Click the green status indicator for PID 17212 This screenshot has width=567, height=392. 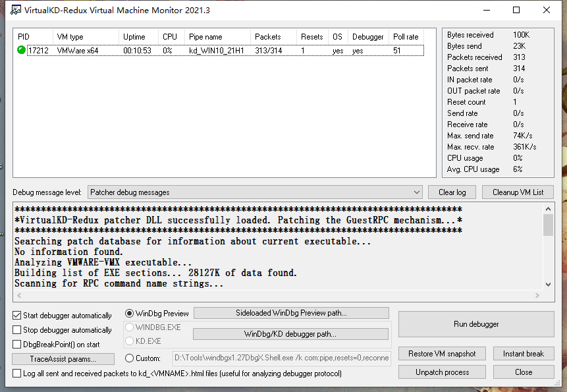[21, 50]
